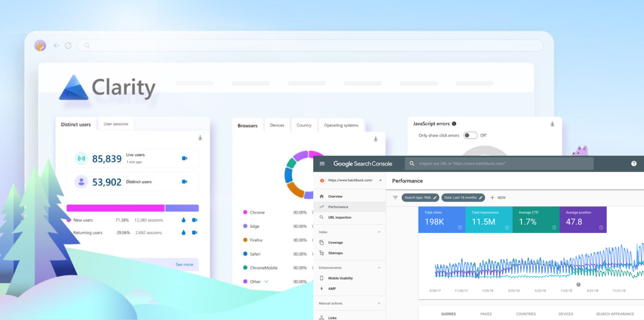Click the recording icon beside Live users
Viewport: 644px width, 320px height.
pyautogui.click(x=184, y=158)
